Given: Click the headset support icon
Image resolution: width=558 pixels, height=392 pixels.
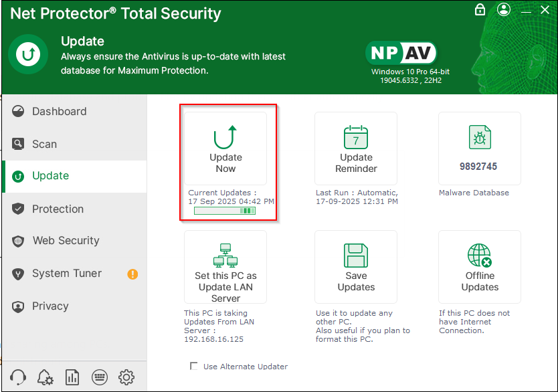Looking at the screenshot, I should tap(19, 377).
